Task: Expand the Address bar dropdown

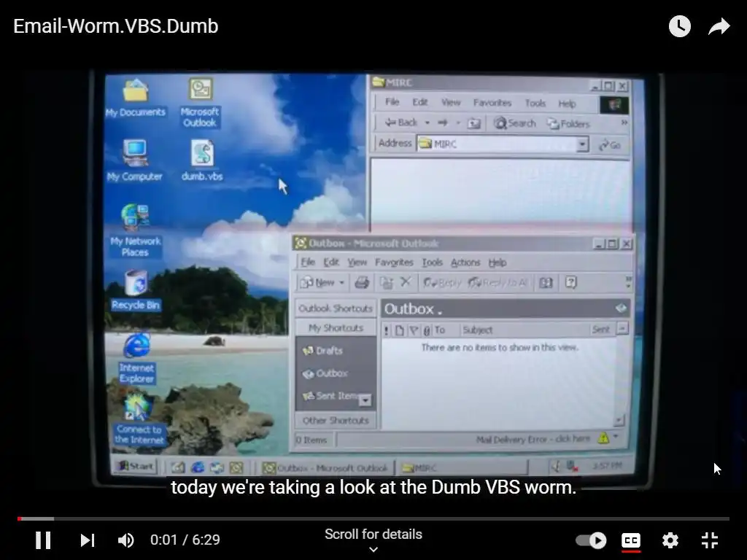Action: (x=582, y=144)
